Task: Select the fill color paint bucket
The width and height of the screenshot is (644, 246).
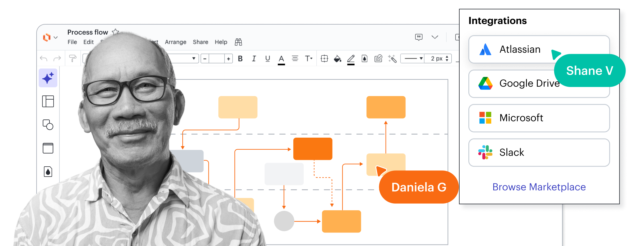Action: tap(338, 59)
